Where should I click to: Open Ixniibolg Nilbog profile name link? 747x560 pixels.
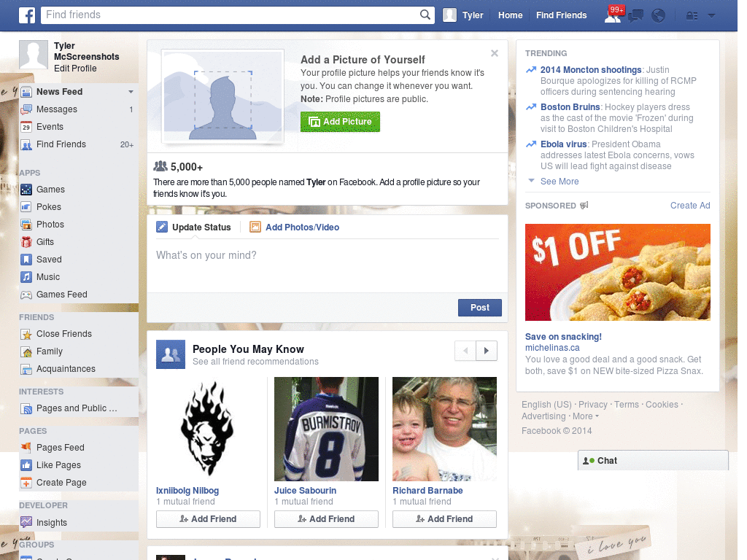187,491
